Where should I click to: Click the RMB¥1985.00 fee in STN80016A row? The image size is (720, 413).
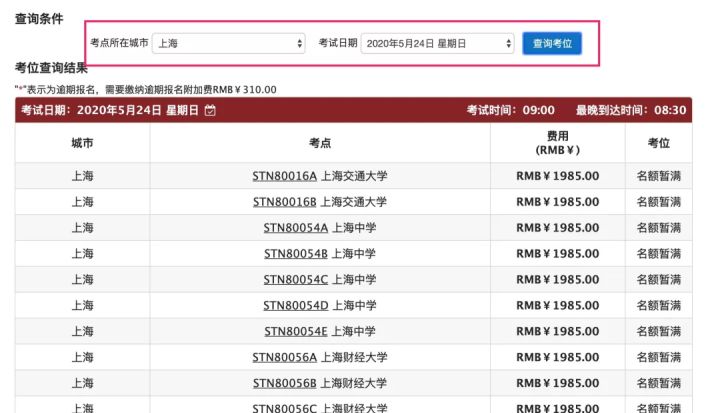[x=557, y=176]
